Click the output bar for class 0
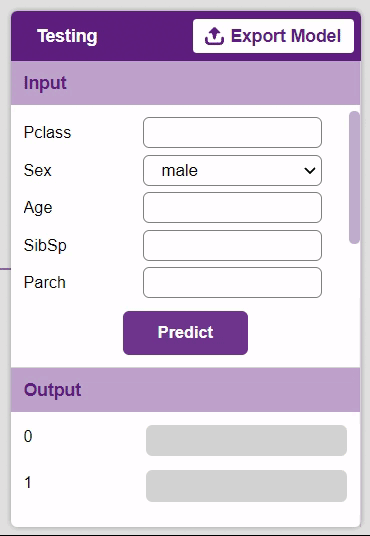The image size is (370, 536). point(246,440)
